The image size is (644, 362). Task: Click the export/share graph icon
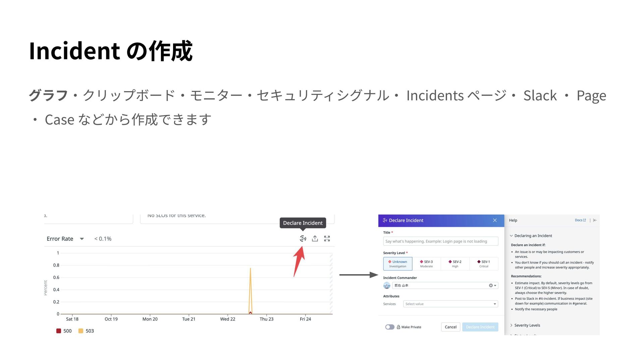point(315,239)
